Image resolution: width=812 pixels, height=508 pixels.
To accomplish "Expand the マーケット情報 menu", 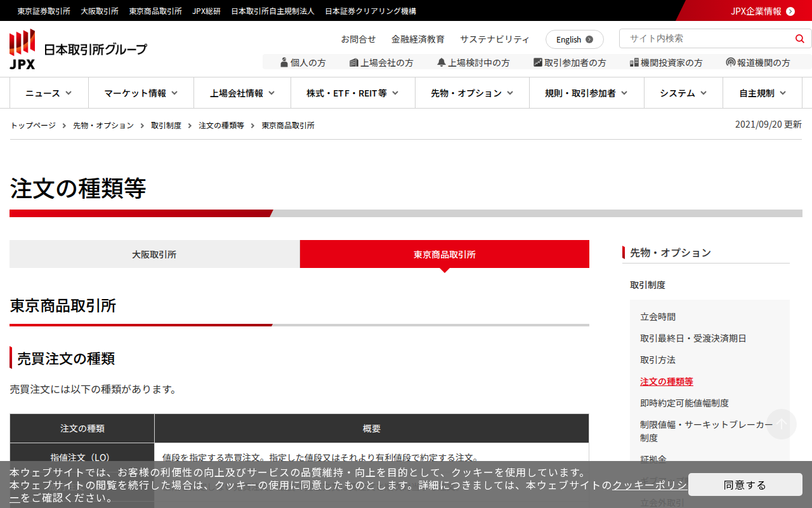I will pyautogui.click(x=141, y=93).
